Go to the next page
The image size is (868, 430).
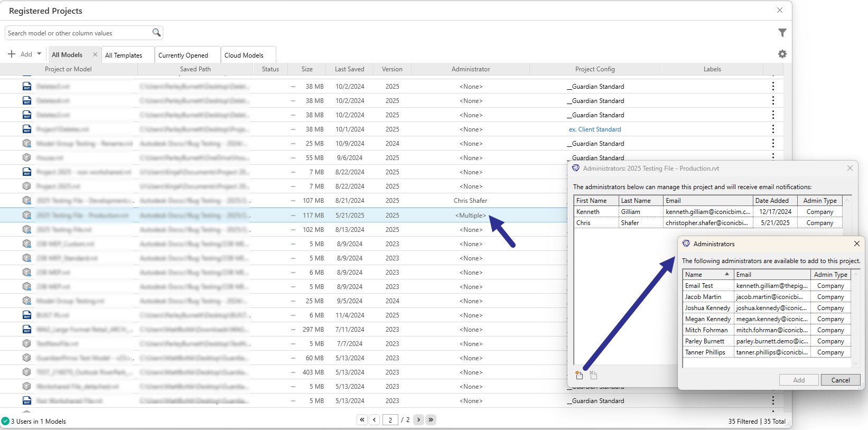point(418,419)
